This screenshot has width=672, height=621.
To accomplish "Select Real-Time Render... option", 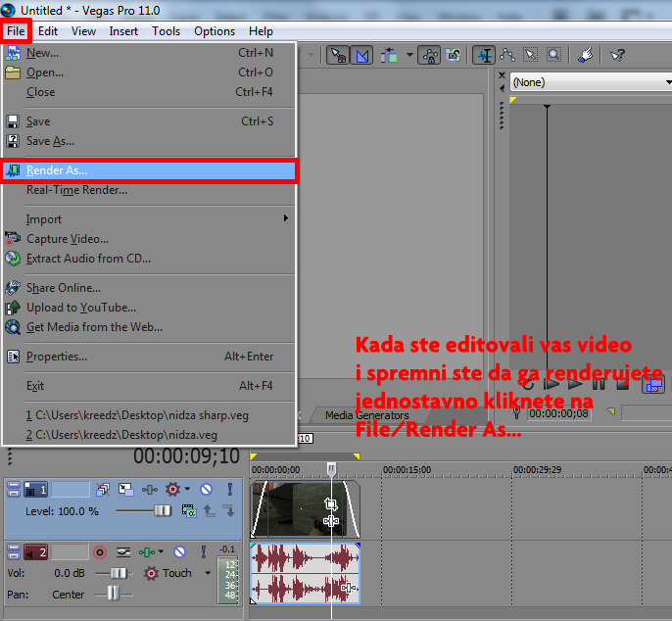I will (x=149, y=190).
